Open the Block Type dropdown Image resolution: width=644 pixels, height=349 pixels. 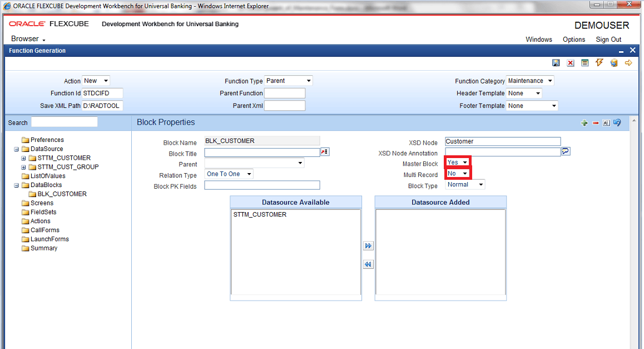[x=465, y=185]
